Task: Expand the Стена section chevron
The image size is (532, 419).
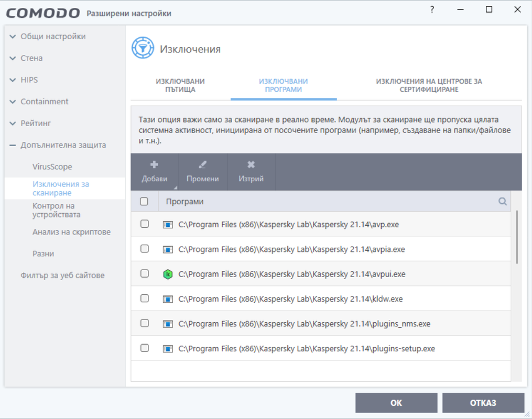Action: pyautogui.click(x=13, y=58)
